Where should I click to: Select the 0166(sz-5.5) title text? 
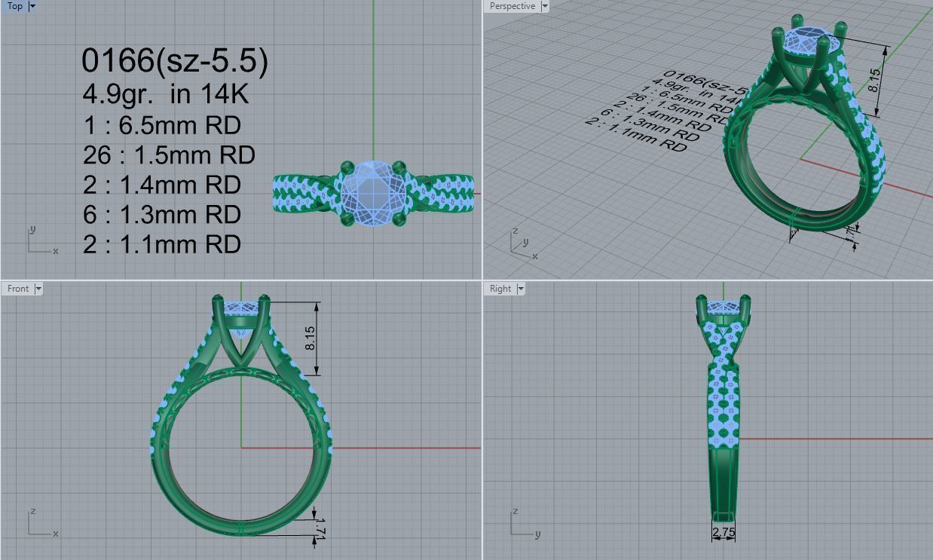[174, 62]
